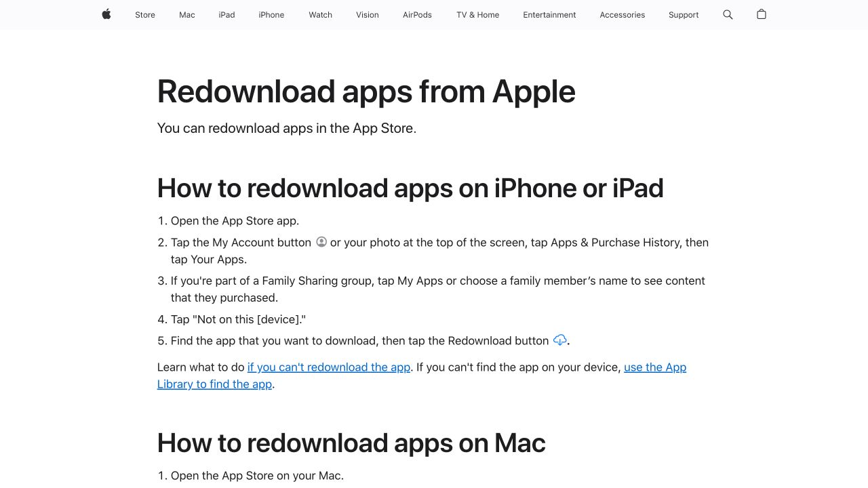The image size is (868, 488).
Task: Follow "if you can't redownload the app" link
Action: 329,367
